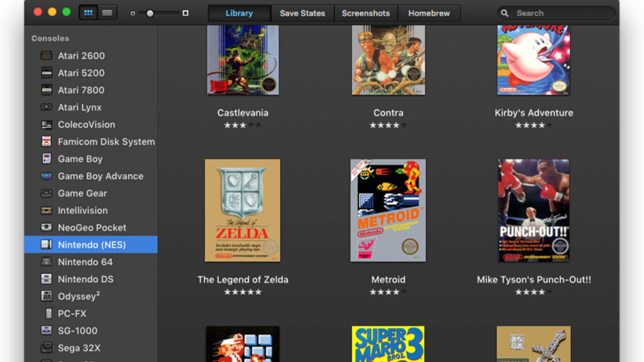This screenshot has width=644, height=362.
Task: Click the Consoles sidebar heading
Action: coord(50,38)
